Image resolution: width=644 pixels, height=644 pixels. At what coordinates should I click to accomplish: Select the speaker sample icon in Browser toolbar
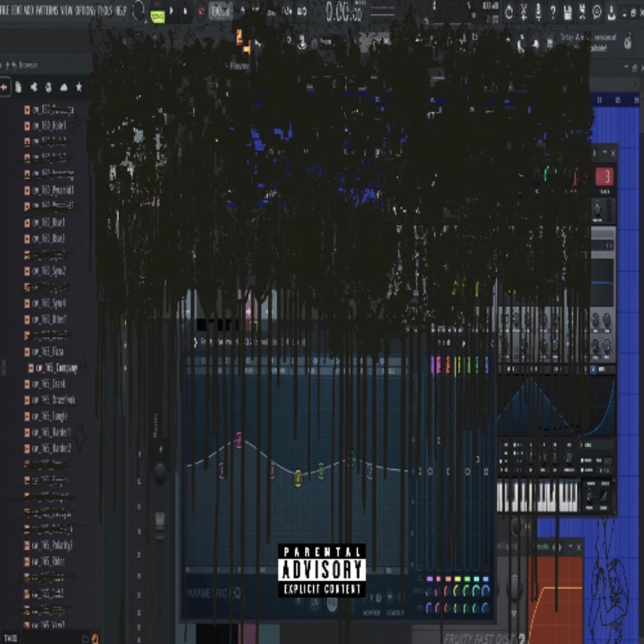tap(49, 87)
